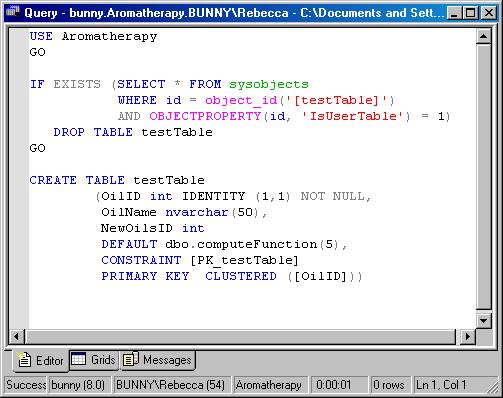Click the 'CREATE TABLE testTable' line
Viewport: 503px width, 398px height.
(x=117, y=180)
